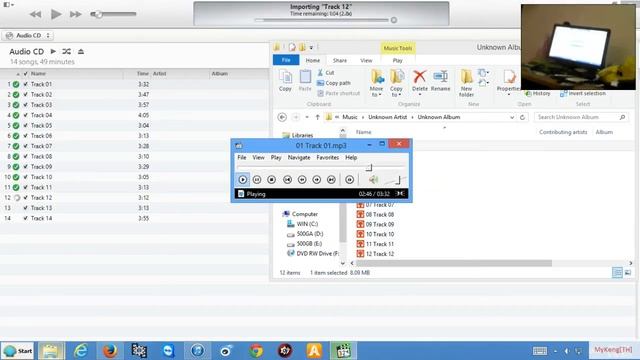Switch Explorer to details view icon

(617, 273)
